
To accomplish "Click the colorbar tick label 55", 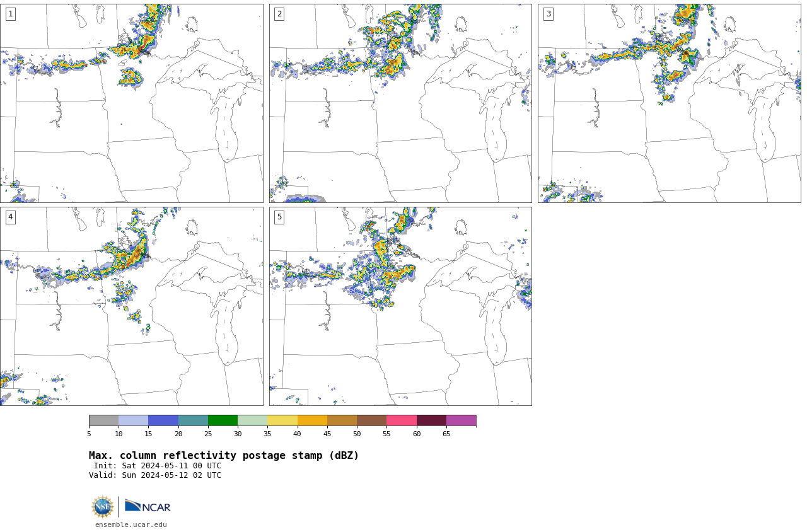I will pos(386,434).
